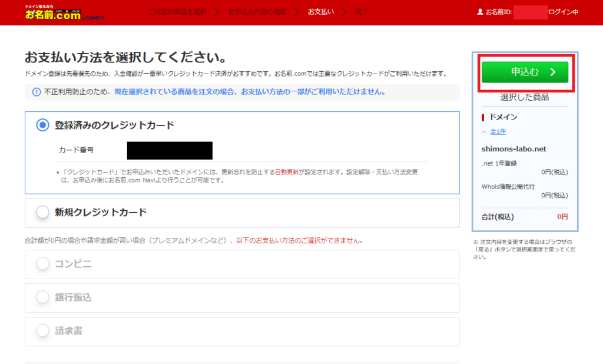Click the blue info icon in the notice

tap(35, 92)
